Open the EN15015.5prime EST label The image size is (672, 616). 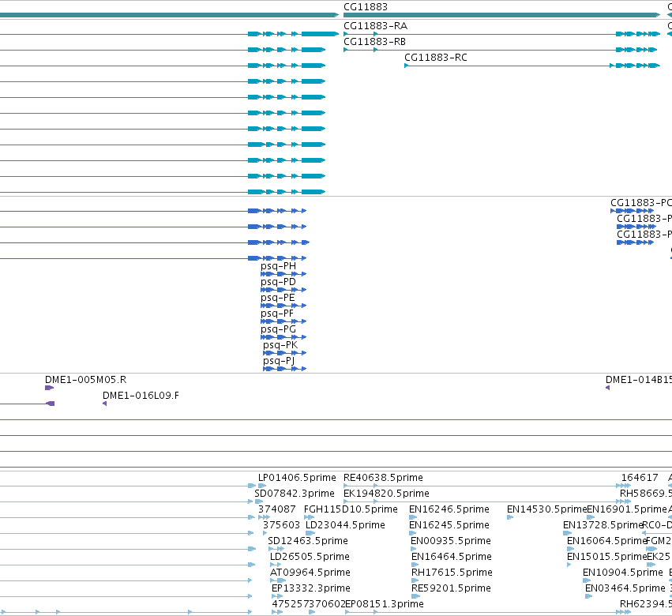coord(607,557)
